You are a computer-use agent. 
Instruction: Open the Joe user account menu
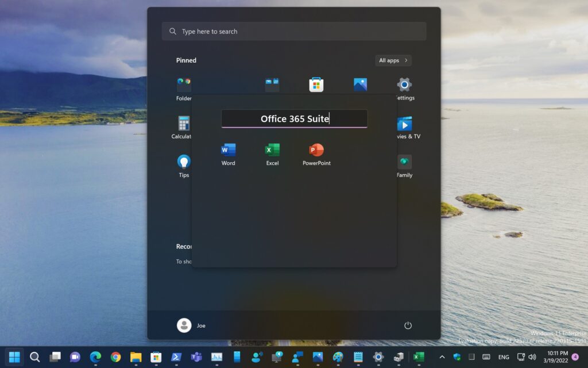(x=191, y=325)
